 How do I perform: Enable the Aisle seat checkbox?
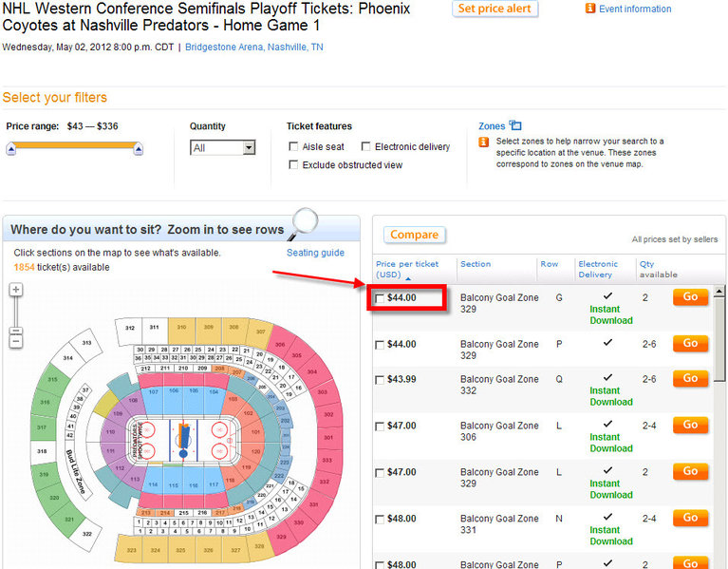[x=293, y=147]
